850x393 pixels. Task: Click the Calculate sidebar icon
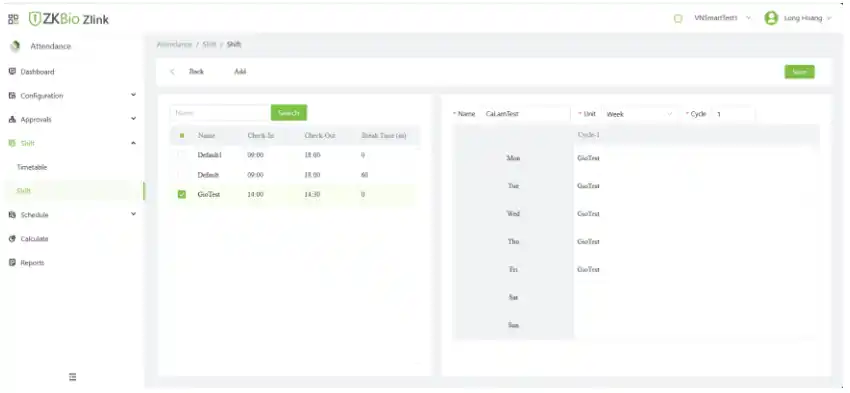pyautogui.click(x=12, y=239)
